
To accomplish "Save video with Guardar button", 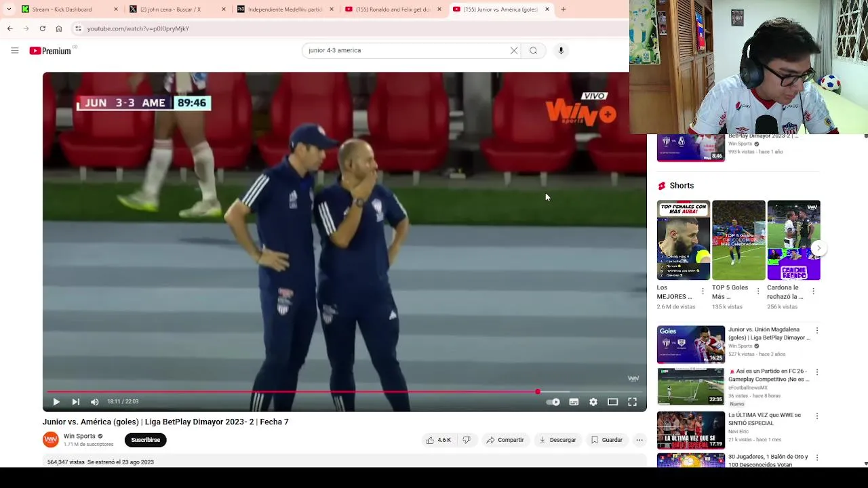I will click(606, 440).
